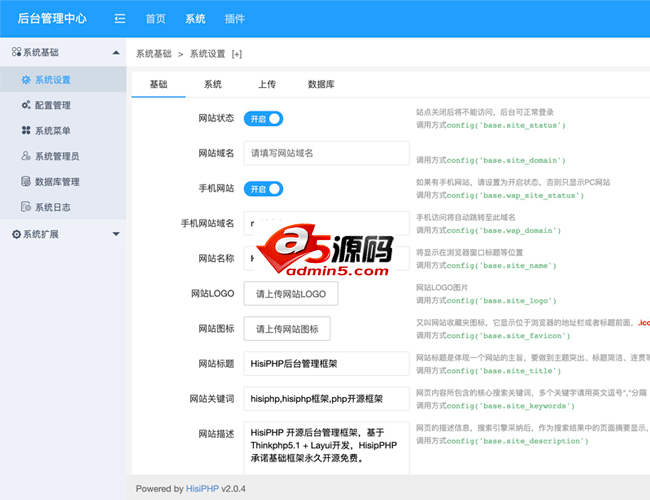Click the 系统管理员 user icon

26,156
